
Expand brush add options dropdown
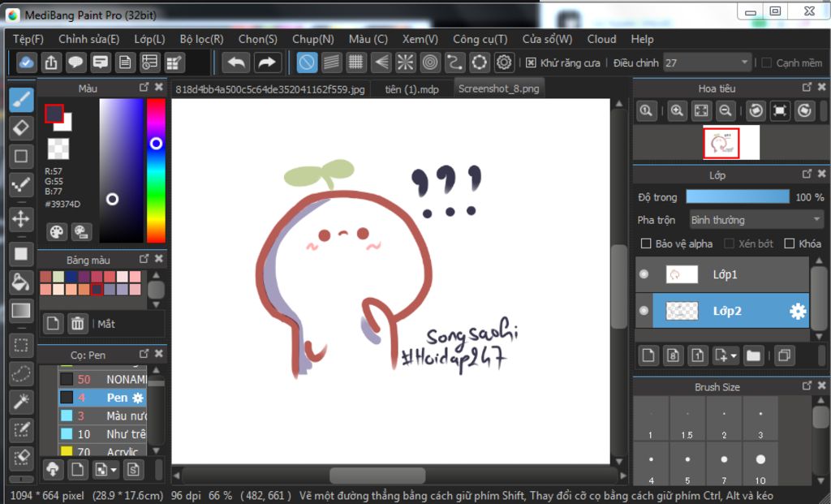pyautogui.click(x=114, y=470)
